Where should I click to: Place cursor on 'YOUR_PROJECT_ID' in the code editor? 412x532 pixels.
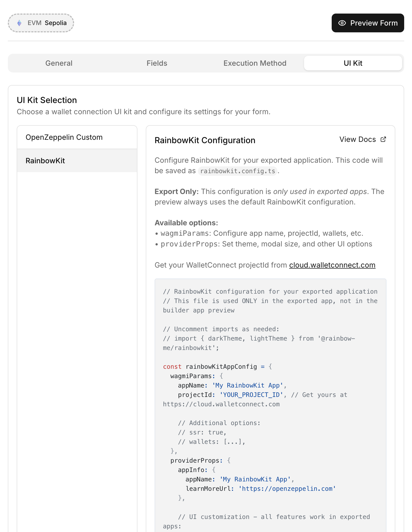click(251, 395)
